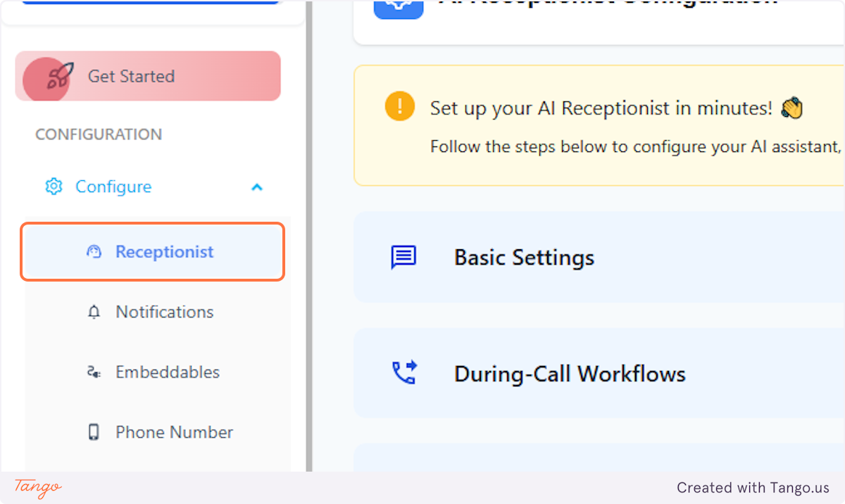
Task: Click the Created with Tango.us link
Action: click(x=753, y=487)
